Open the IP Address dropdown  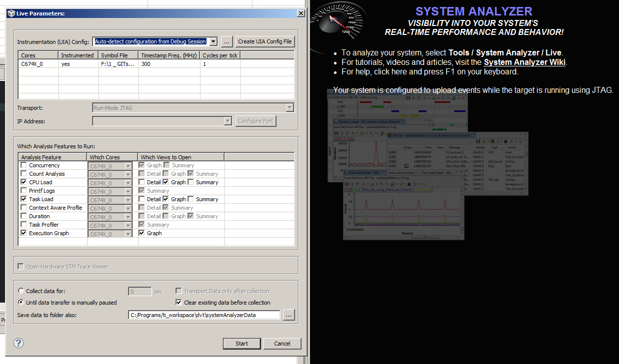228,121
